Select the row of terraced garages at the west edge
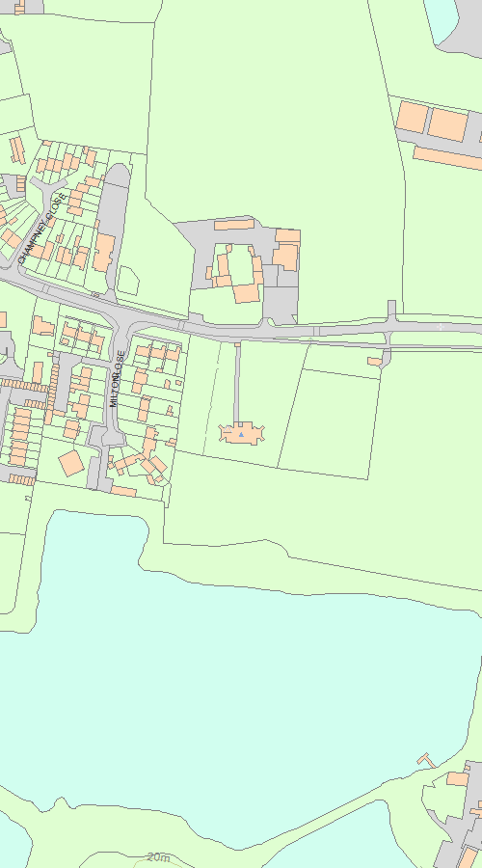Viewport: 482px width, 868px height. point(23,384)
